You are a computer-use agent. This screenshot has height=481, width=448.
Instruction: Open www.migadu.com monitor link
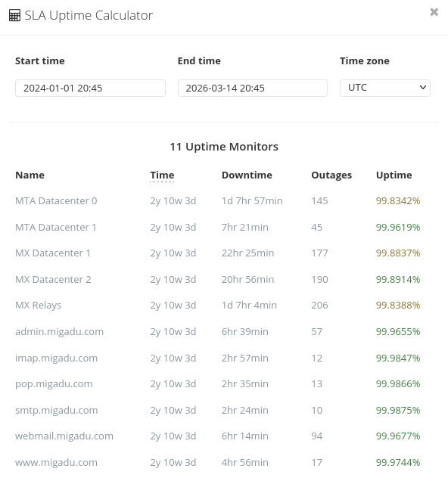click(x=56, y=462)
